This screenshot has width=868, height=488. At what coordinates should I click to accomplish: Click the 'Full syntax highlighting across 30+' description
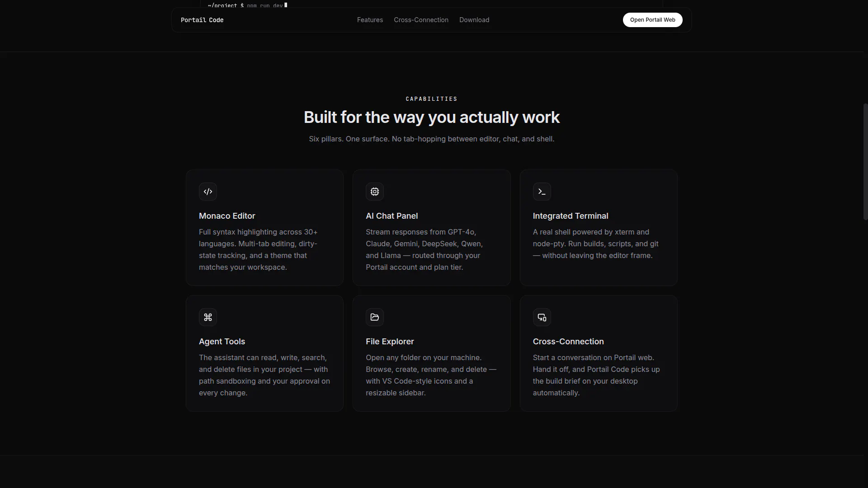click(258, 249)
